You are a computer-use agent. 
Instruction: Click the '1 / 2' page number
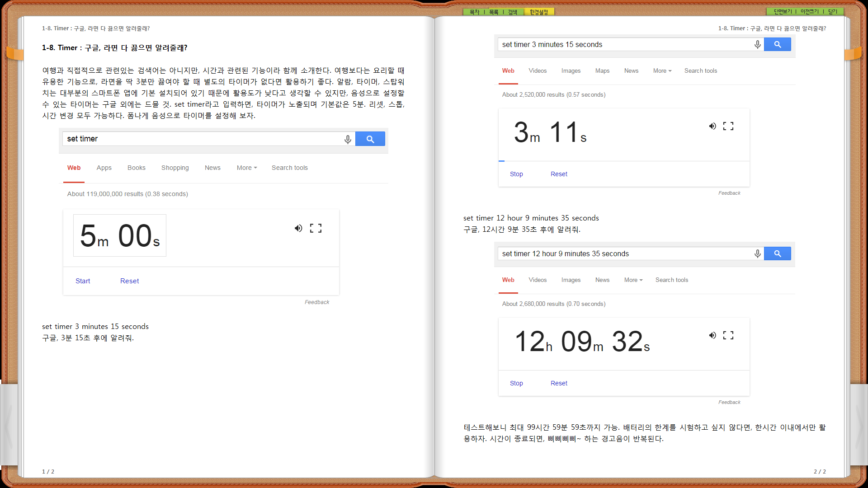point(48,471)
